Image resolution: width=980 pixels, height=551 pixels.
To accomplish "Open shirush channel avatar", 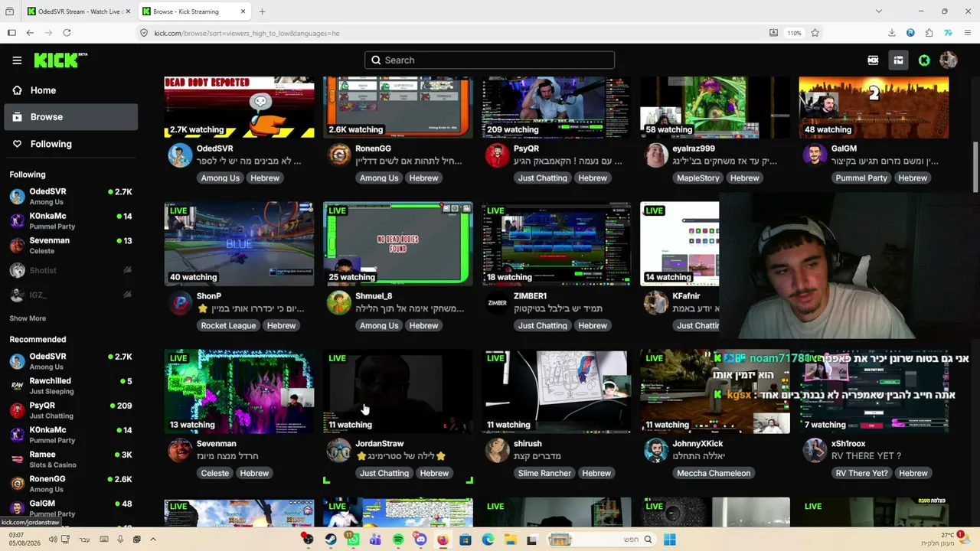I will (497, 450).
